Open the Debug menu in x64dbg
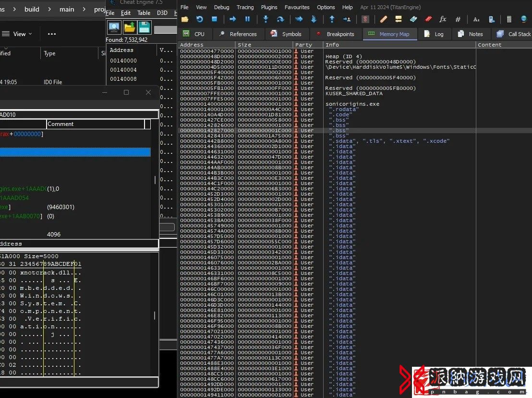The image size is (532, 398). pos(221,7)
